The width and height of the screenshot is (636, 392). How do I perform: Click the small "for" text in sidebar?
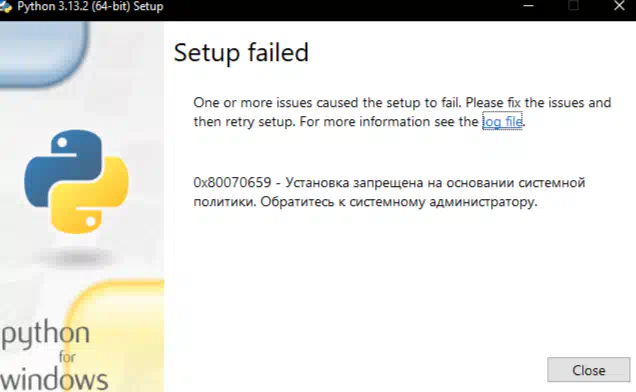click(67, 357)
